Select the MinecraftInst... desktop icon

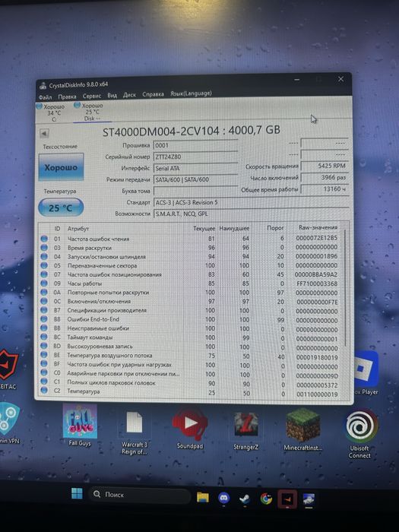pyautogui.click(x=303, y=429)
